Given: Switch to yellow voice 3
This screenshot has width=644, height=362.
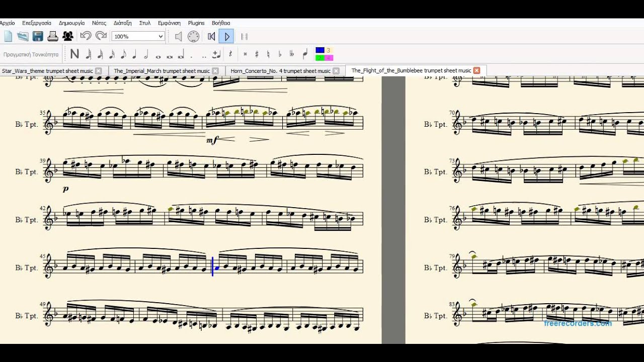Looking at the screenshot, I should (329, 50).
